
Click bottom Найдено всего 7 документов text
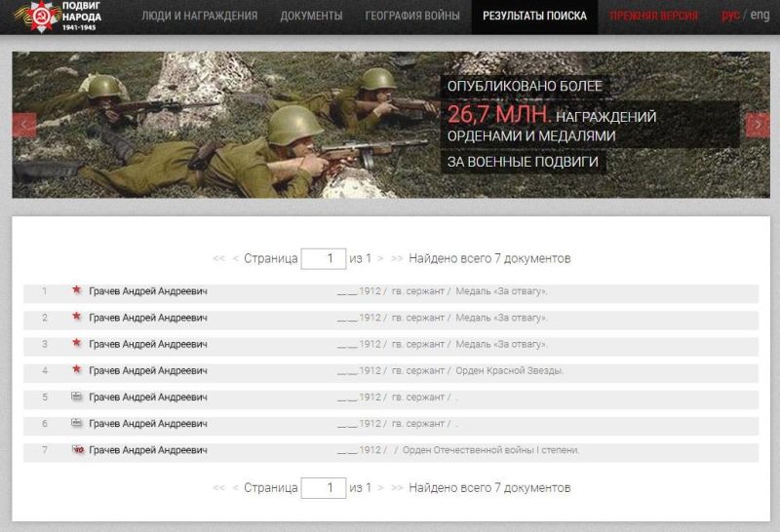[489, 488]
